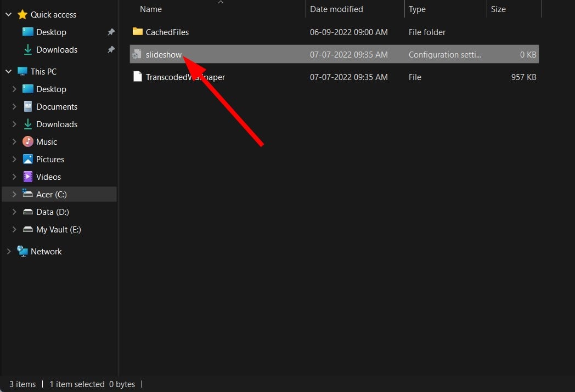The height and width of the screenshot is (392, 575).
Task: Expand the Network tree node
Action: (x=8, y=251)
